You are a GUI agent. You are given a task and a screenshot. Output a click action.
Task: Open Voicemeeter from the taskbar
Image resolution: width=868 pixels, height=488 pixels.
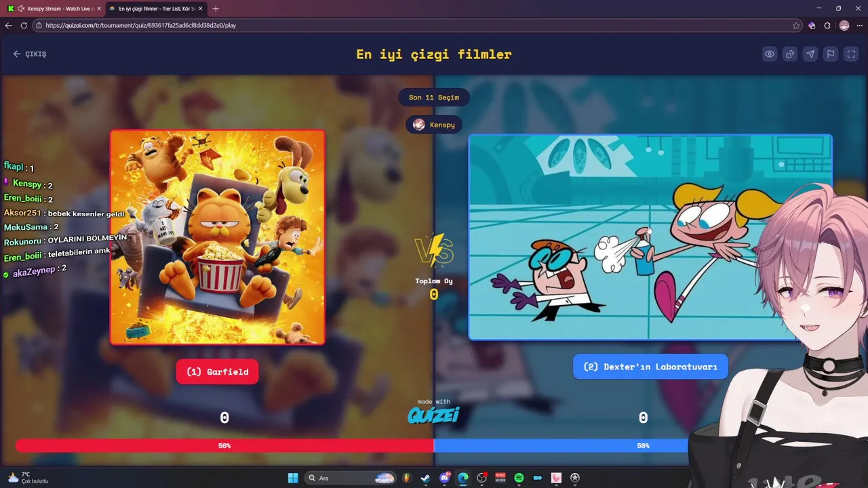500,478
